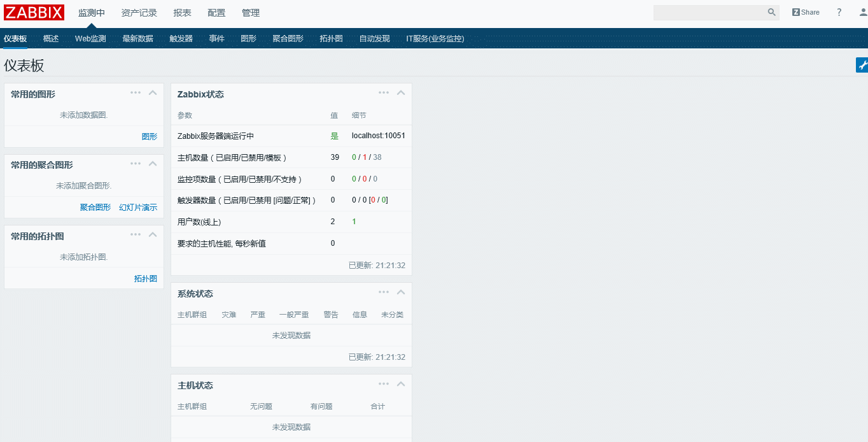Click the localhost:10051 detail text
868x442 pixels.
[x=379, y=136]
